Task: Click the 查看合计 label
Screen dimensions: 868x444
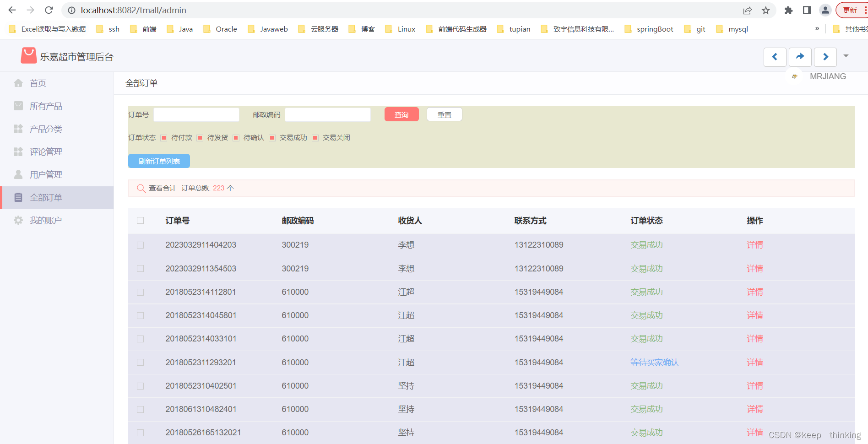Action: tap(163, 188)
